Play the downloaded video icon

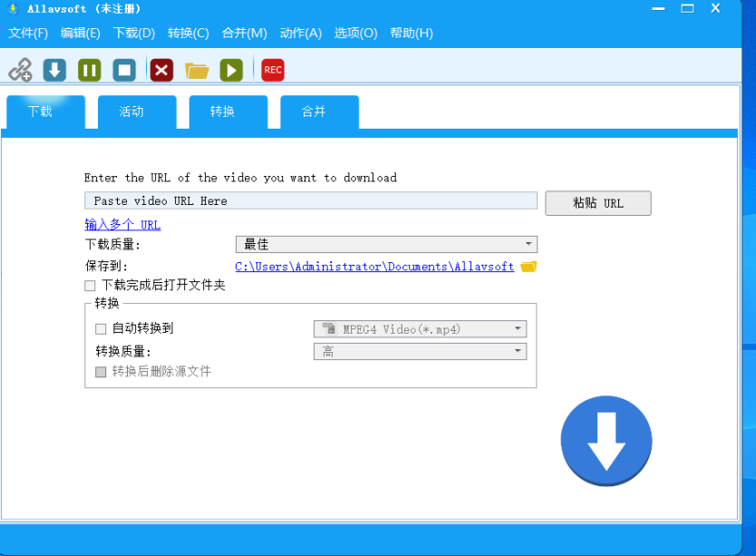pyautogui.click(x=230, y=68)
